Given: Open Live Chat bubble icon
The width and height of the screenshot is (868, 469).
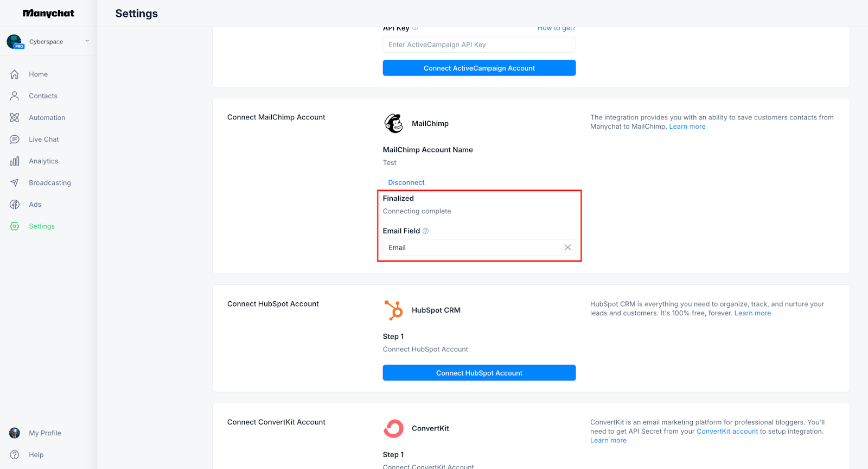Looking at the screenshot, I should 15,140.
